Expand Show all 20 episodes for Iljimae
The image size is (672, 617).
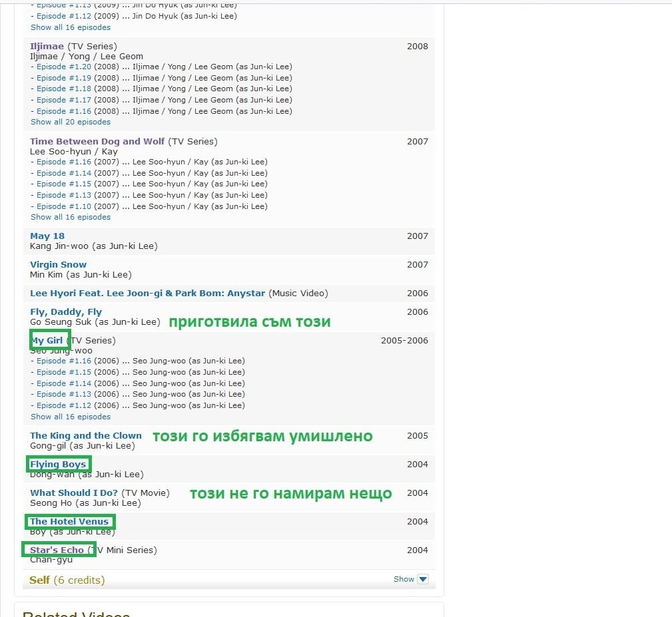click(71, 122)
